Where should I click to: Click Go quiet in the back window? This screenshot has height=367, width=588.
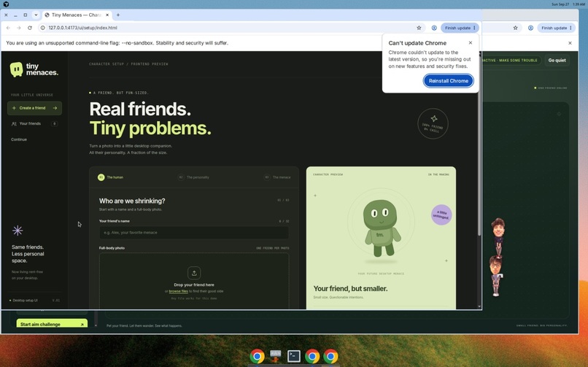pos(557,61)
